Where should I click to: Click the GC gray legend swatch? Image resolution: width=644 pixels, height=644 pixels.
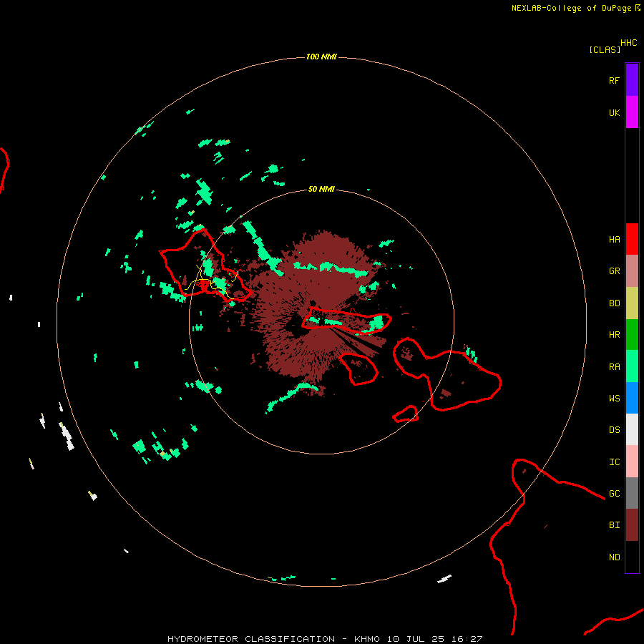[x=632, y=493]
